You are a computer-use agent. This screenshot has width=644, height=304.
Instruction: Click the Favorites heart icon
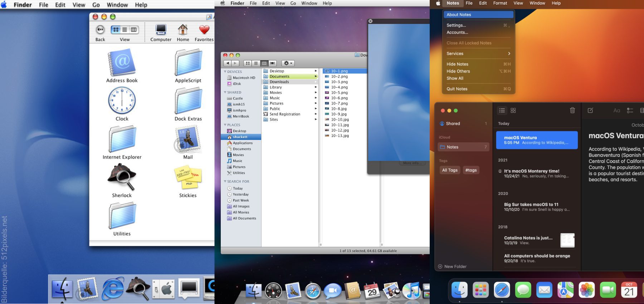[204, 30]
